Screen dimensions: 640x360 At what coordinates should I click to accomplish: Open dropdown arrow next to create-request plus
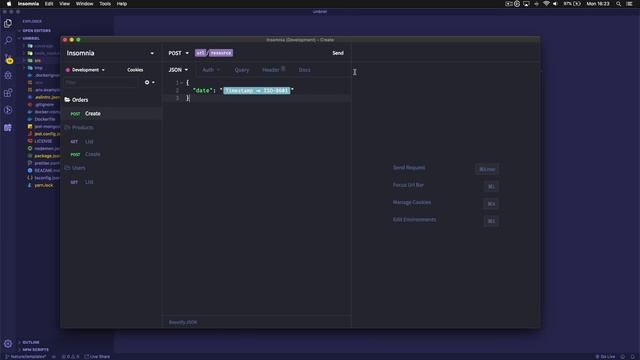click(153, 82)
